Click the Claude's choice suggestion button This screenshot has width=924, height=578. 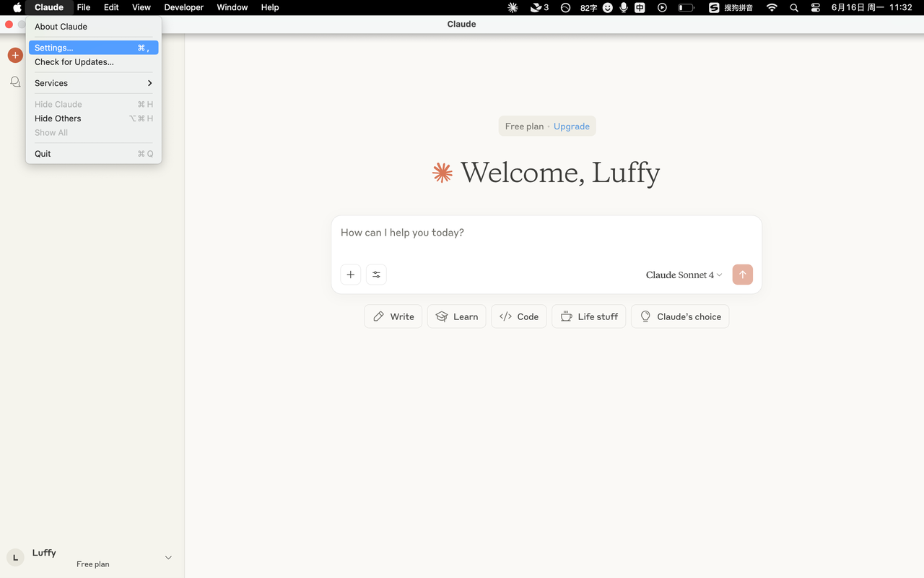point(680,316)
